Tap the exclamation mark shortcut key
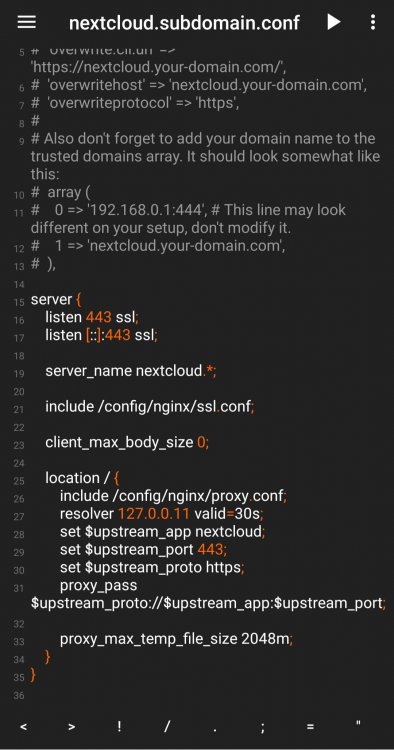 [119, 726]
